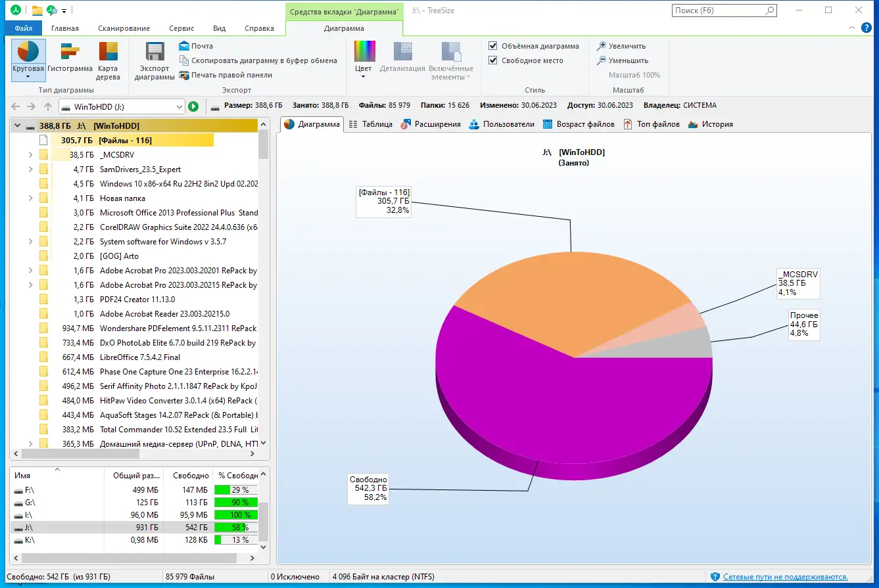Viewport: 879px width, 588px height.
Task: Expand System software for Windows folder
Action: click(x=30, y=241)
